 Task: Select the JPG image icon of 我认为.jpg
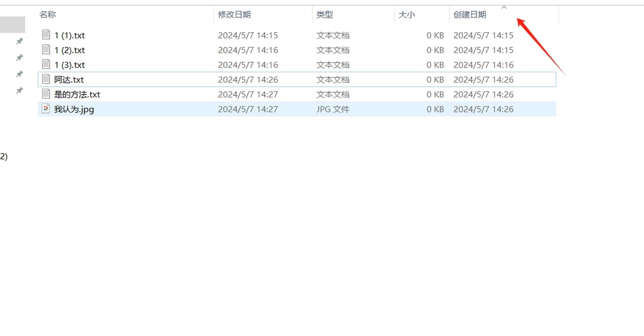46,109
